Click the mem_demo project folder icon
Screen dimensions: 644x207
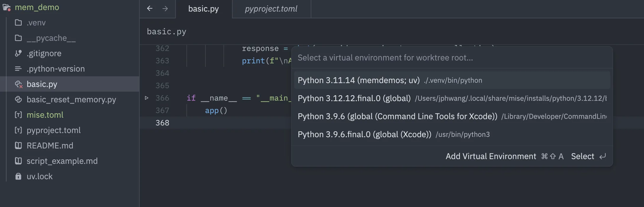point(7,7)
